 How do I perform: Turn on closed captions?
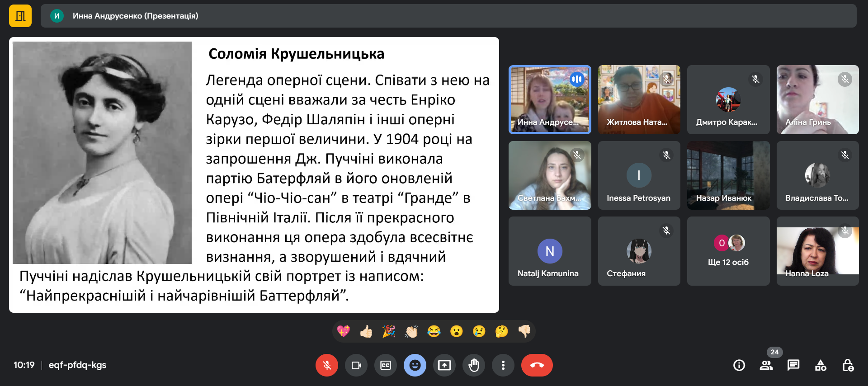click(386, 365)
